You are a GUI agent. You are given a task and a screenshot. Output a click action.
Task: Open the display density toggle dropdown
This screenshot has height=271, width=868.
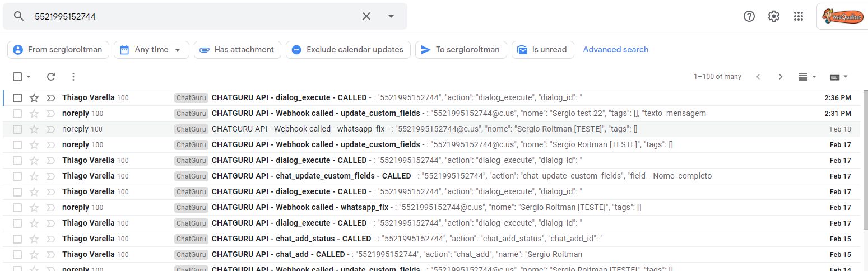click(x=807, y=77)
